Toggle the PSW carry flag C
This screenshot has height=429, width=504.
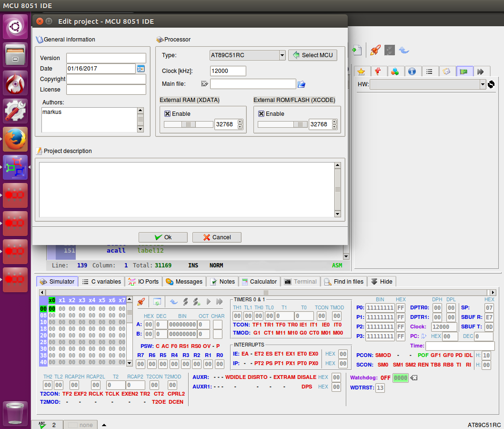[158, 347]
